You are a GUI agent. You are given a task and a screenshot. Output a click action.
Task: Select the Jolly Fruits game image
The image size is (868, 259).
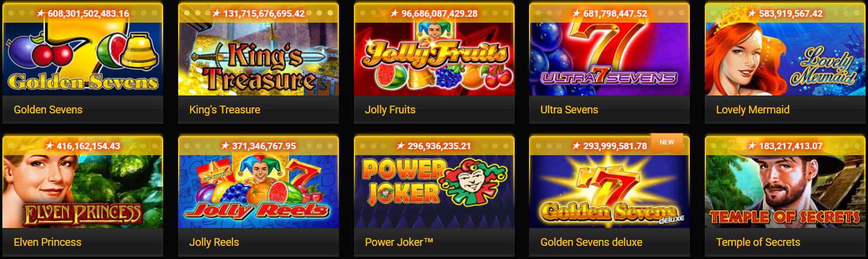434,58
